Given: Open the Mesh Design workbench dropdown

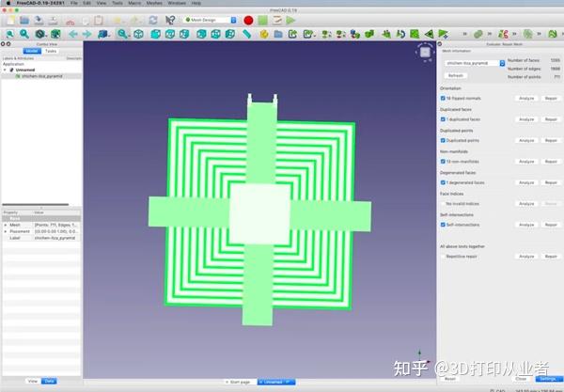Looking at the screenshot, I should click(211, 20).
